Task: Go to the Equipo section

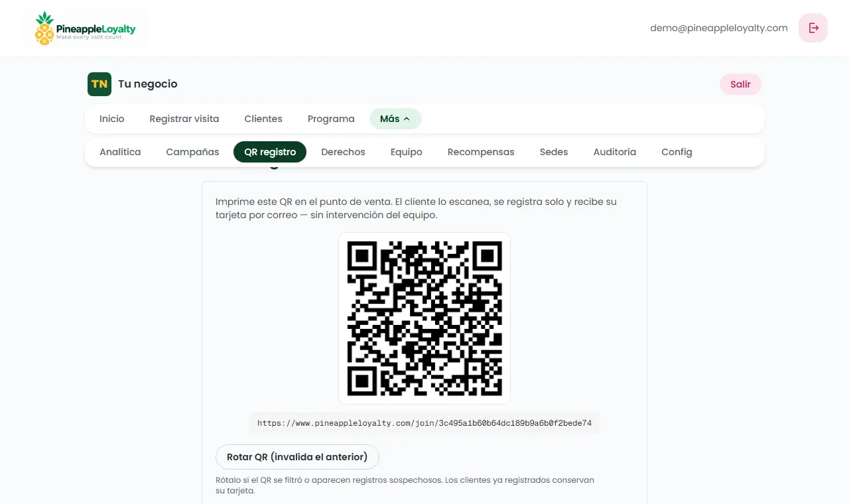Action: 407,152
